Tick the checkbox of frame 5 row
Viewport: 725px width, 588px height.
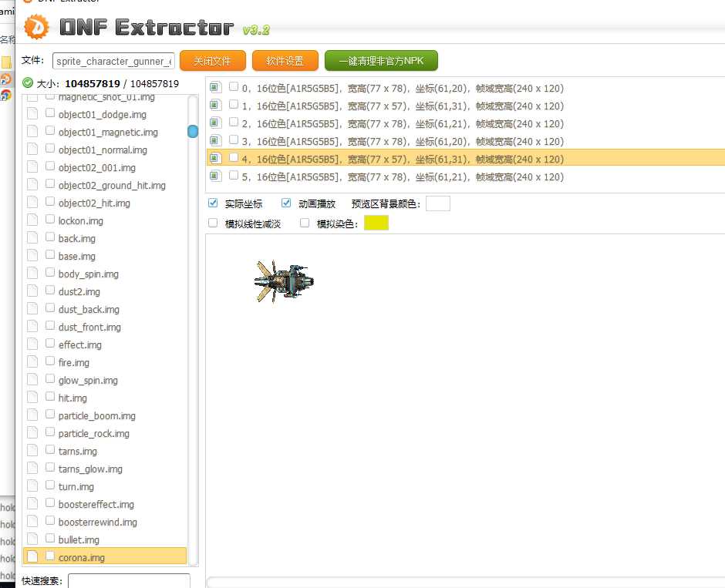234,176
